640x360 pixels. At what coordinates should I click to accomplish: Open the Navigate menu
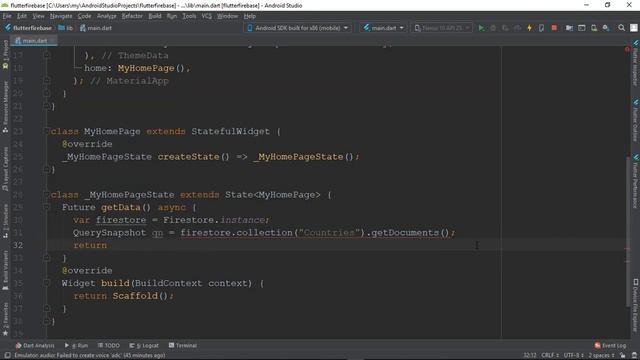point(61,16)
